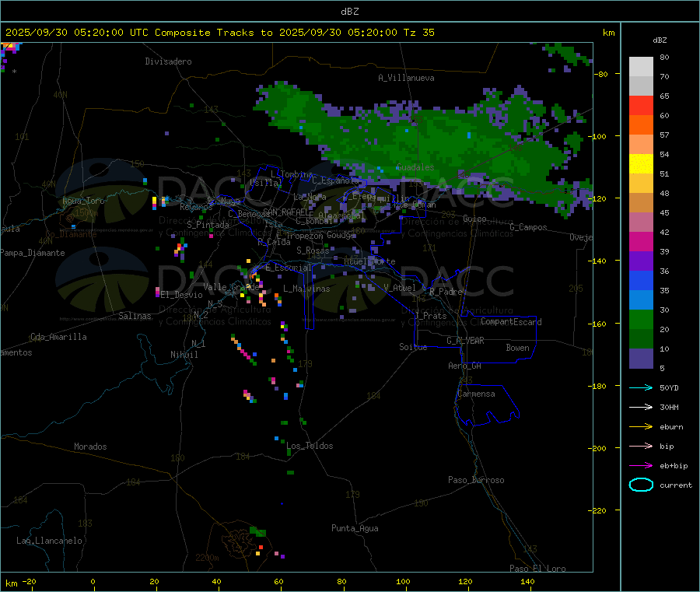The image size is (700, 592).
Task: Click the 100 km tick on horizontal axis
Action: coord(403,581)
